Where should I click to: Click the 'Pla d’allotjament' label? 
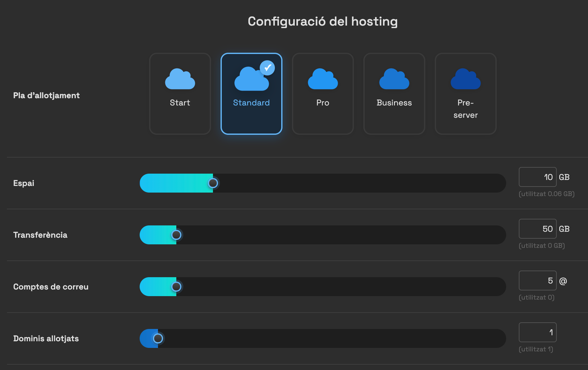click(x=46, y=95)
